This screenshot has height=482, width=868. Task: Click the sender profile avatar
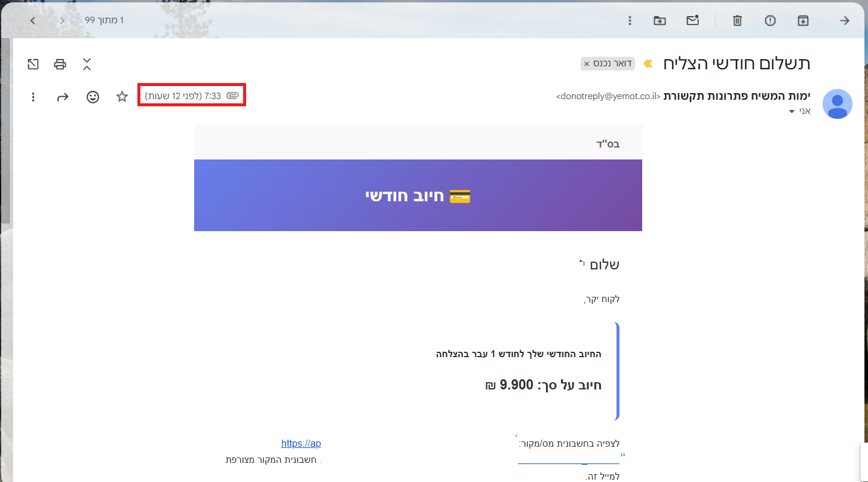point(838,104)
